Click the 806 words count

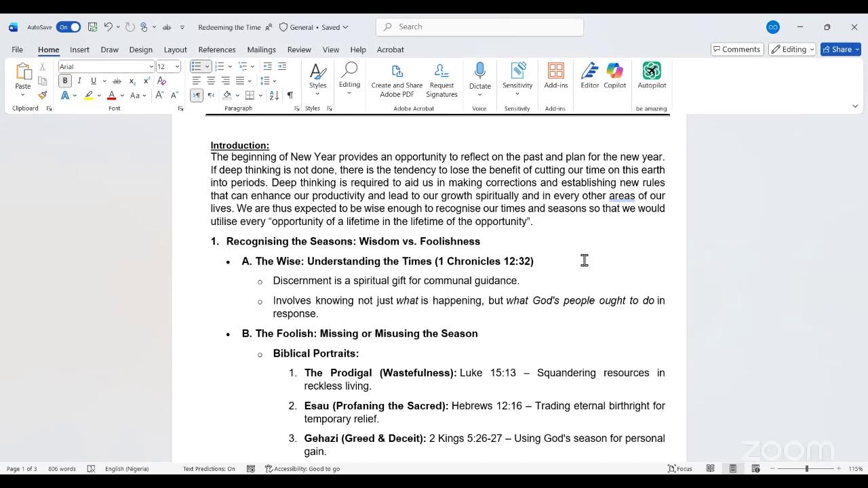pos(62,468)
